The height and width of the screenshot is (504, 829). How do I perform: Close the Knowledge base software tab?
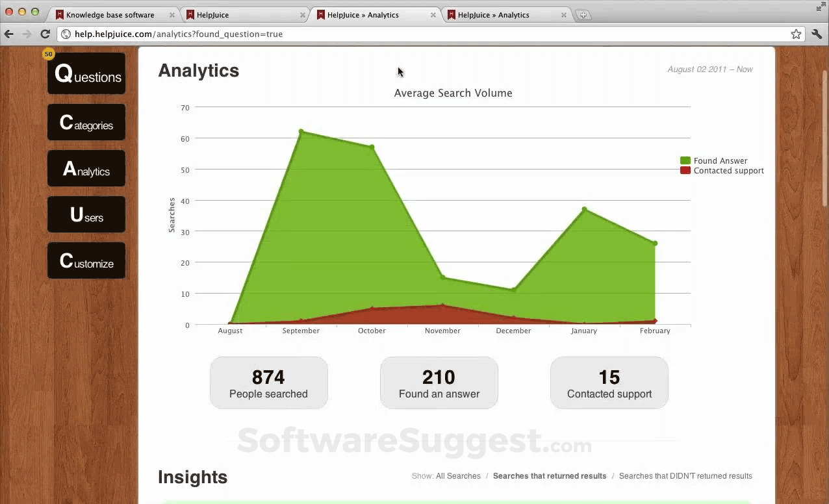tap(172, 15)
